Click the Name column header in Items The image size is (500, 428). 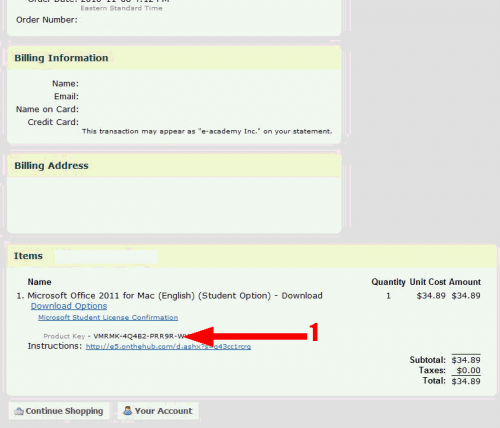39,282
